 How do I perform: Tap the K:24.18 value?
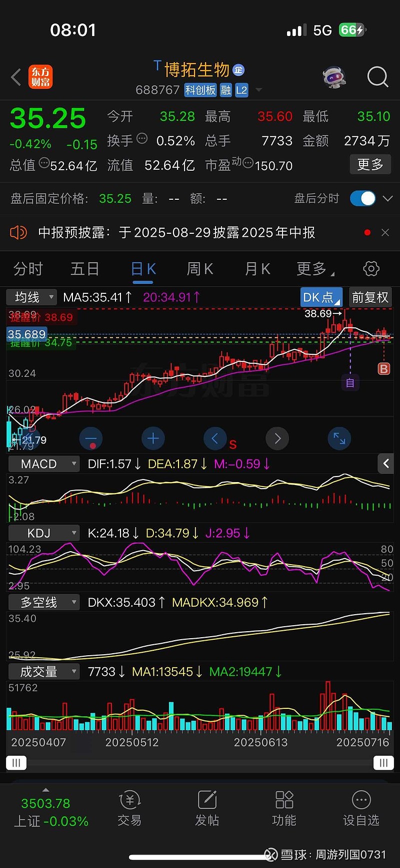(x=113, y=533)
